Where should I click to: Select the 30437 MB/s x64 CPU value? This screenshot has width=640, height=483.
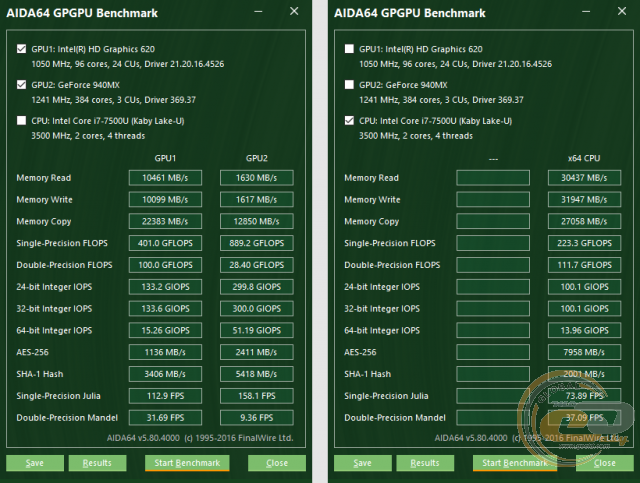584,178
